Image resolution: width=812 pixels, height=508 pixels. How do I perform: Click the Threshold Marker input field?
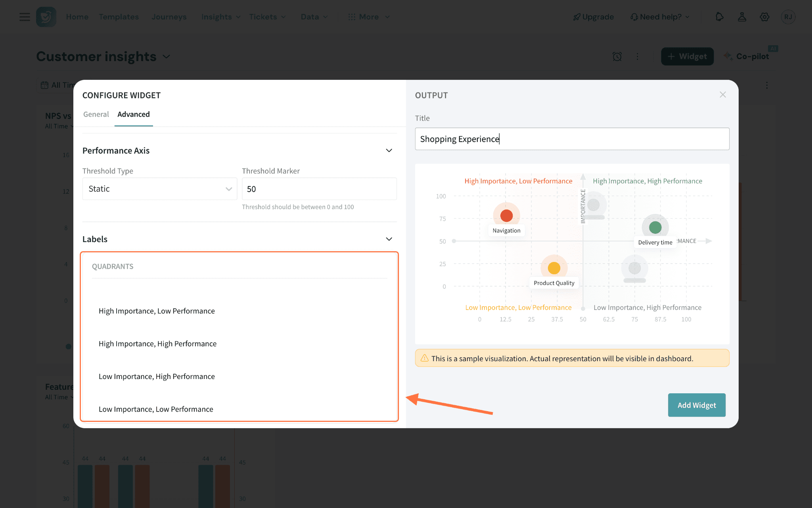tap(319, 189)
